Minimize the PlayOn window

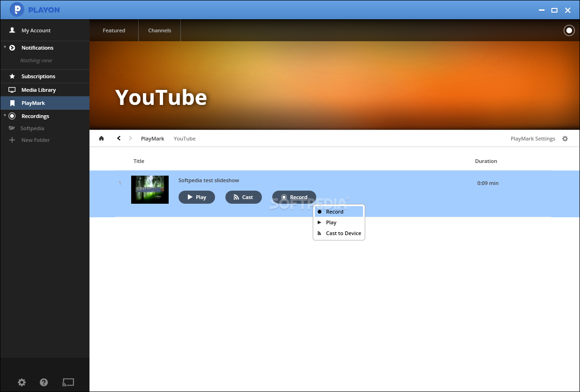541,10
